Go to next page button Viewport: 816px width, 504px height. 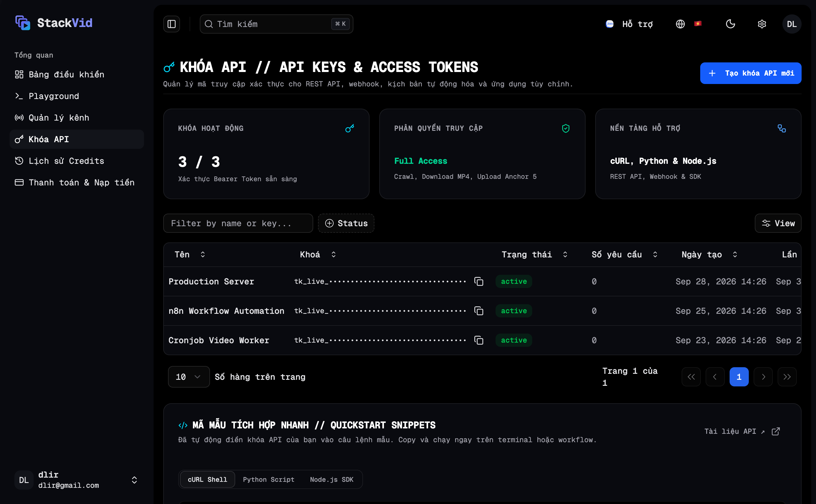[x=763, y=377]
